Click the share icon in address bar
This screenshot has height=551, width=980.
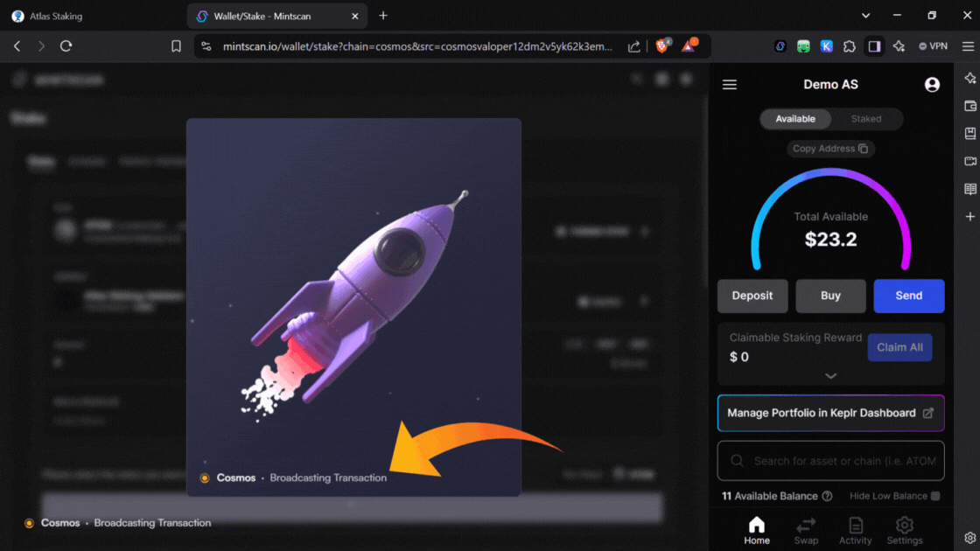pyautogui.click(x=634, y=46)
